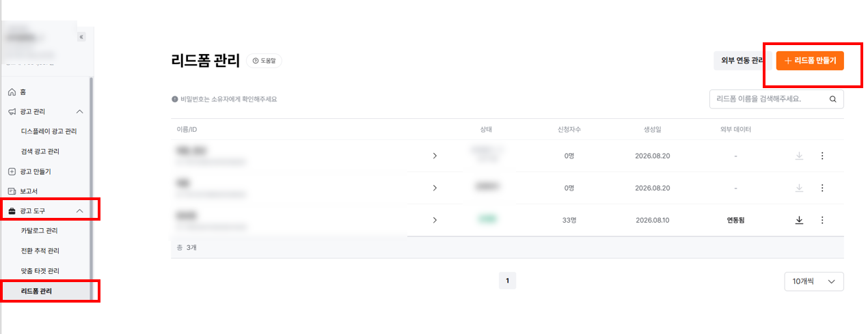Screen dimensions: 868x334
Task: Collapse the 광고 도구 section chevron
Action: click(x=80, y=211)
